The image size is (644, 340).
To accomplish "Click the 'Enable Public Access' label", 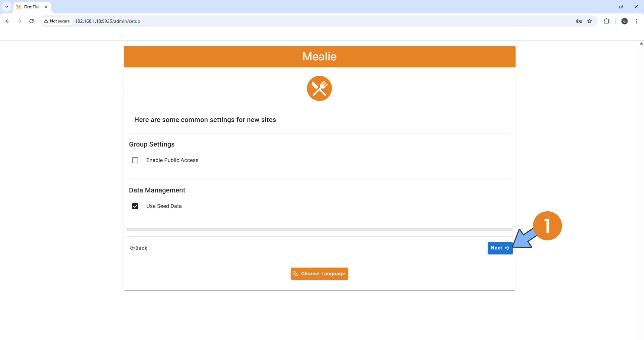I will coord(172,160).
